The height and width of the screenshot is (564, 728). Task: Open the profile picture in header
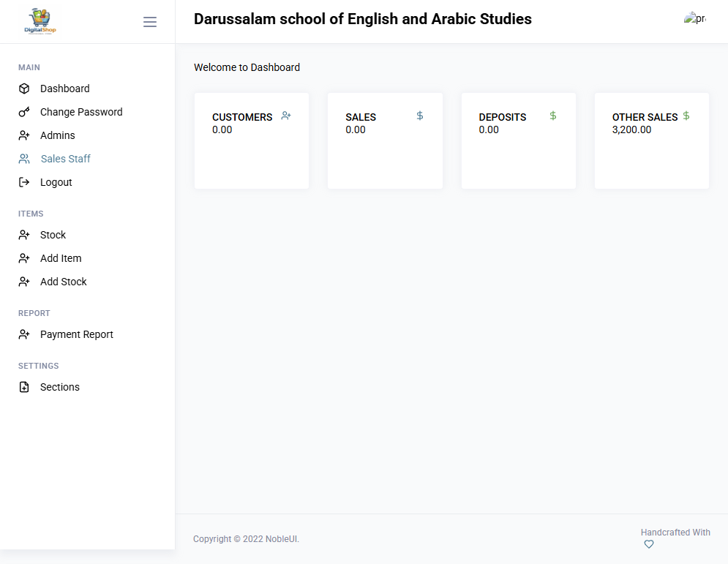pos(695,18)
